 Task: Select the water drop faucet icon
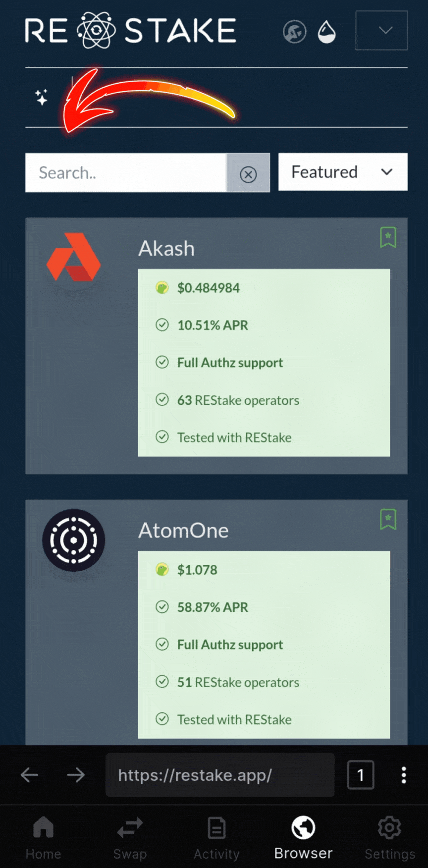[327, 31]
